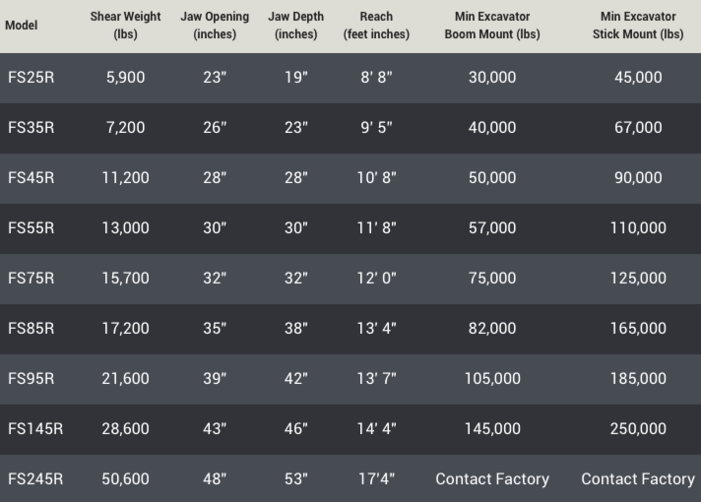Select the 50,600 shear weight value
Viewport: 701px width, 502px height.
[125, 479]
